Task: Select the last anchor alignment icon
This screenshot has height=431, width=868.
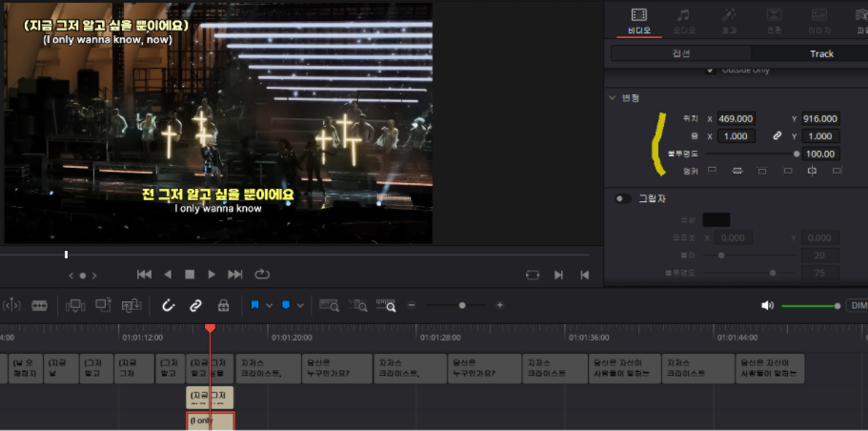Action: tap(837, 171)
